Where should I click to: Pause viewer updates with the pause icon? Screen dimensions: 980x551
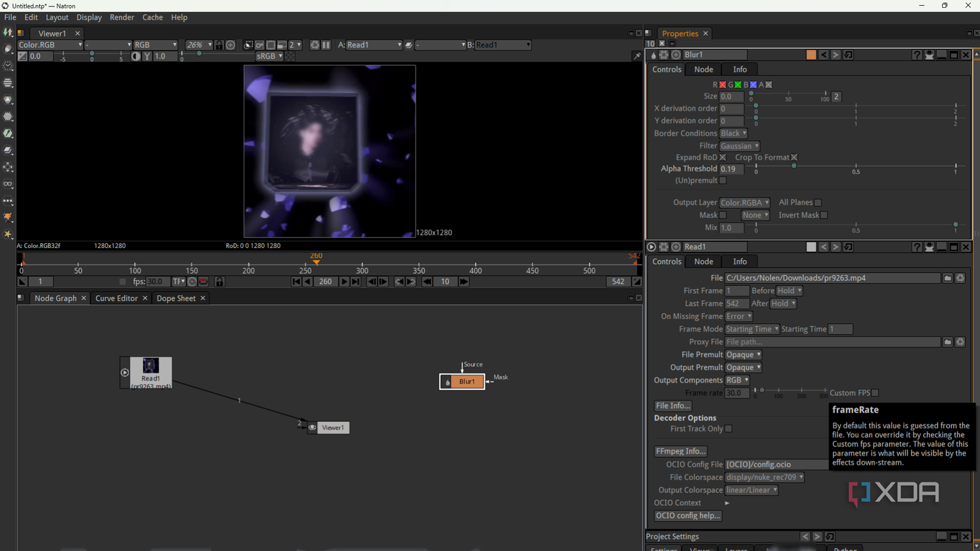[x=326, y=45]
